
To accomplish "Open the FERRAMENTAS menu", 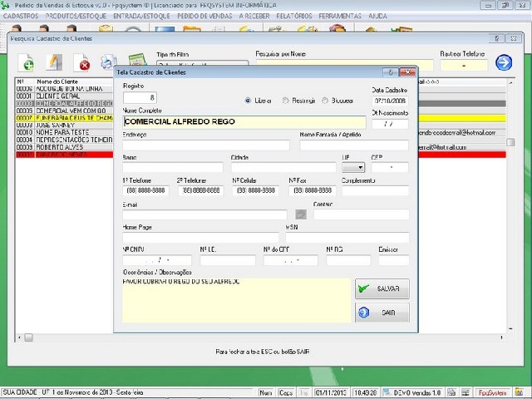I will click(x=340, y=17).
